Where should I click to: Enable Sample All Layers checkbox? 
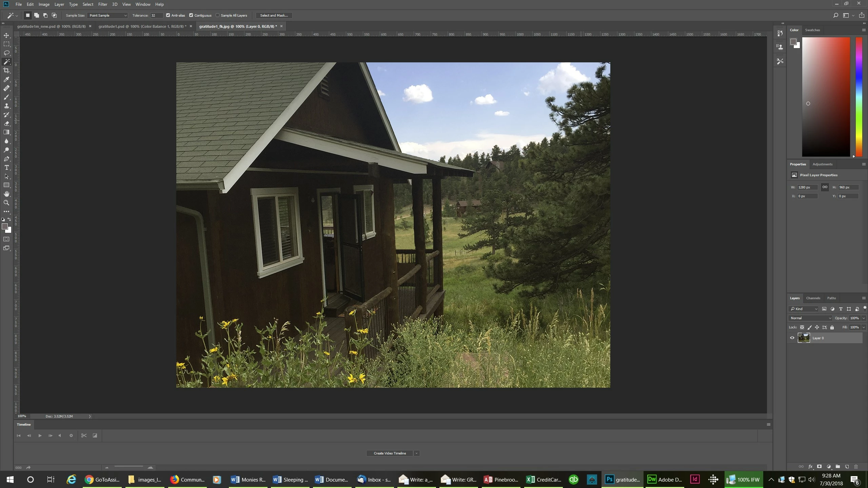[x=218, y=15]
